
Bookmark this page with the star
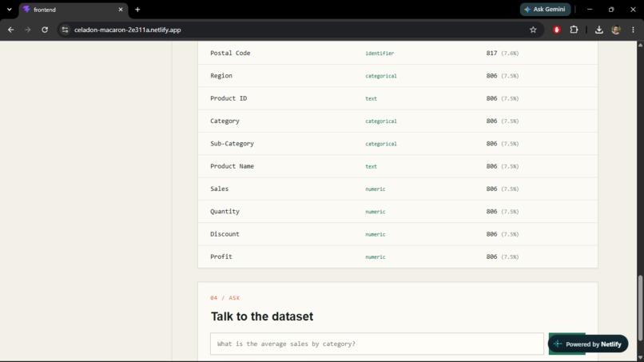tap(533, 30)
